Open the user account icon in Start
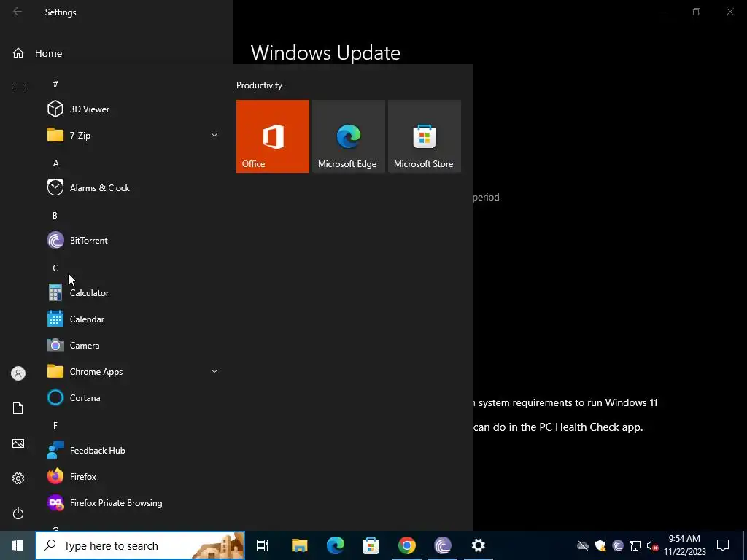 click(18, 373)
